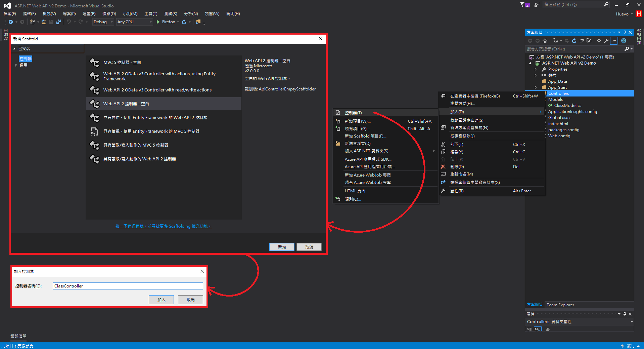Open the Any CPU platform dropdown

pyautogui.click(x=134, y=22)
